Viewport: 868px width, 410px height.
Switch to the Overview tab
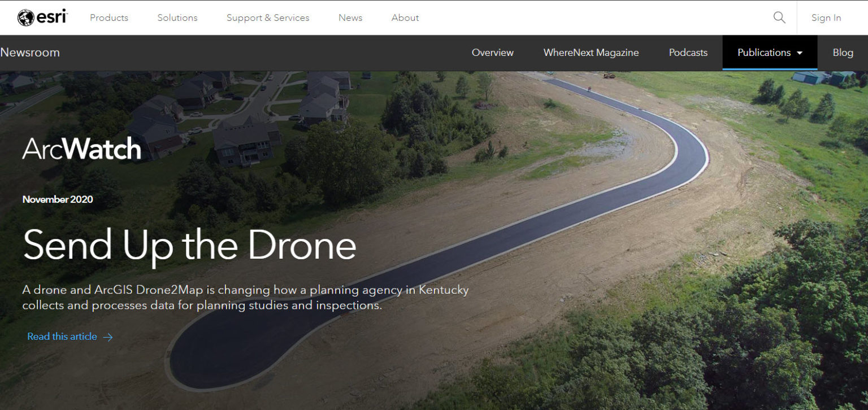tap(493, 53)
